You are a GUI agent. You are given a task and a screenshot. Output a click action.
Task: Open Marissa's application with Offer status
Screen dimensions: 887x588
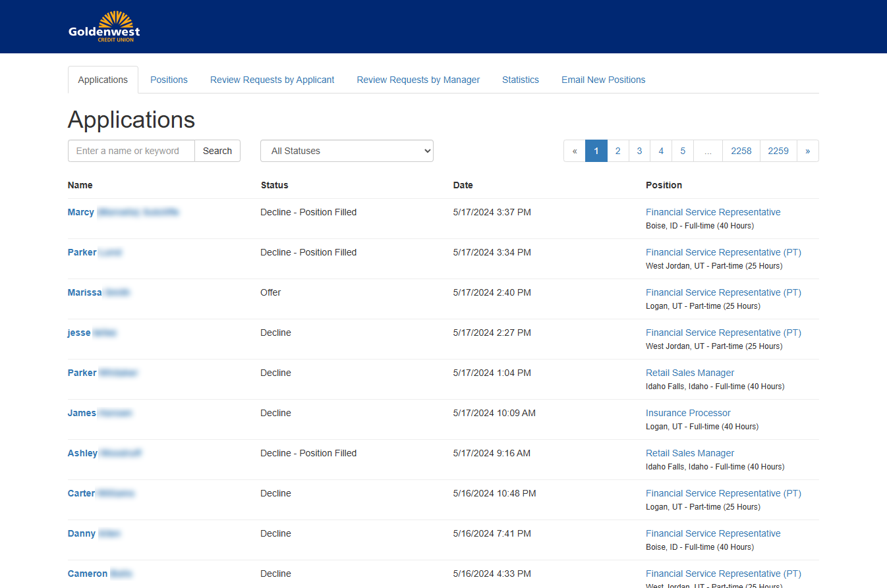click(84, 292)
